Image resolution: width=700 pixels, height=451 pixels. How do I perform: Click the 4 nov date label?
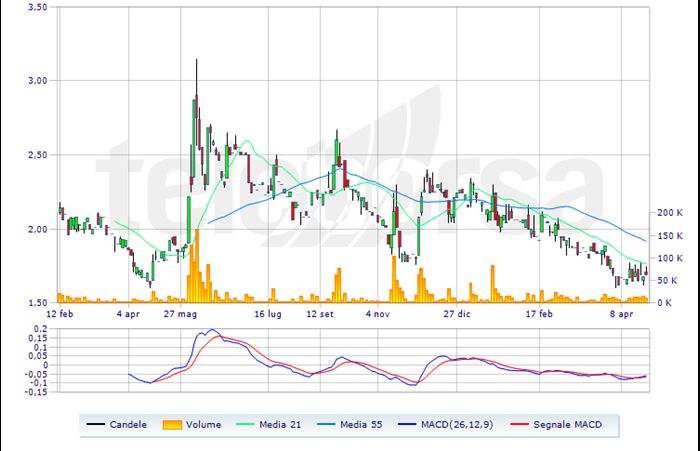[x=379, y=313]
